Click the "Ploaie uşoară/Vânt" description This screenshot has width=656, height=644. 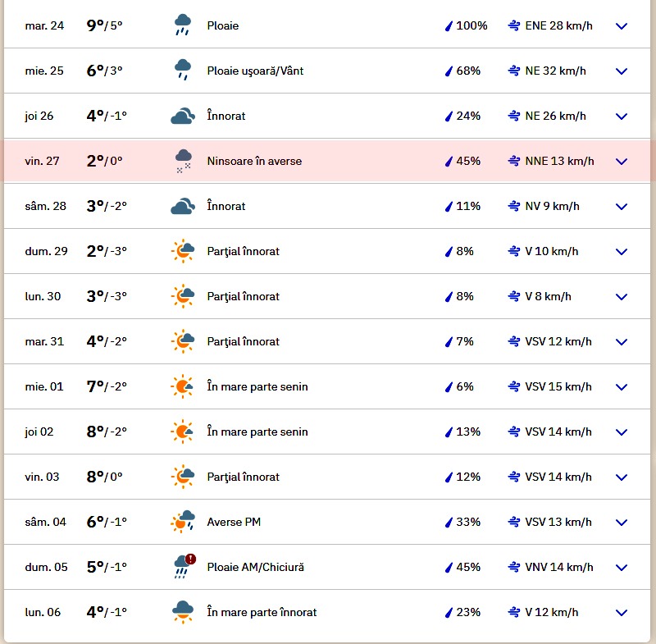pyautogui.click(x=255, y=71)
